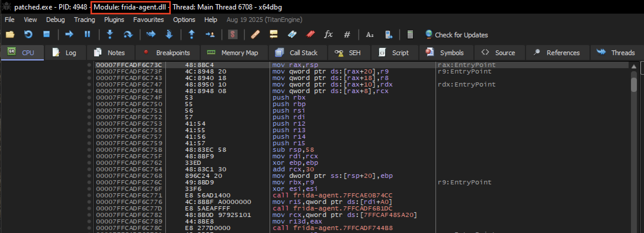Viewport: 644px width, 233px height.
Task: Launch the Scylla plugin icon
Action: (x=233, y=35)
